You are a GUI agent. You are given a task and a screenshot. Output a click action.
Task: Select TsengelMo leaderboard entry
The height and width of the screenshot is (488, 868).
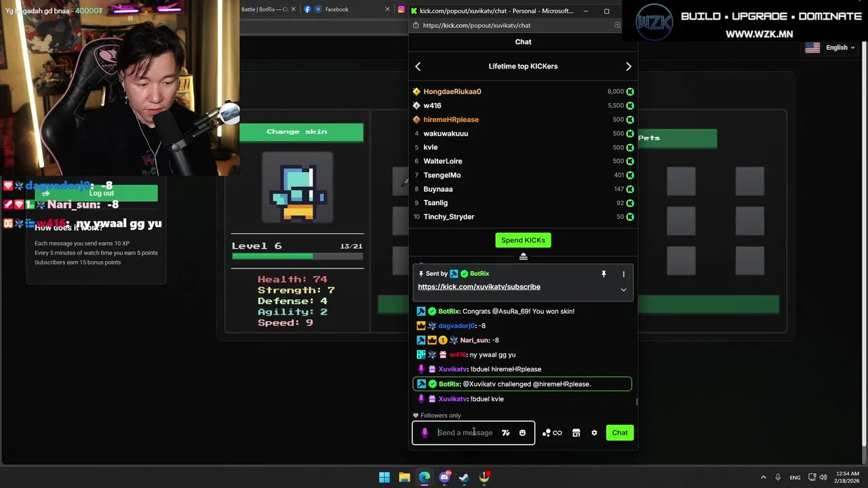click(523, 175)
